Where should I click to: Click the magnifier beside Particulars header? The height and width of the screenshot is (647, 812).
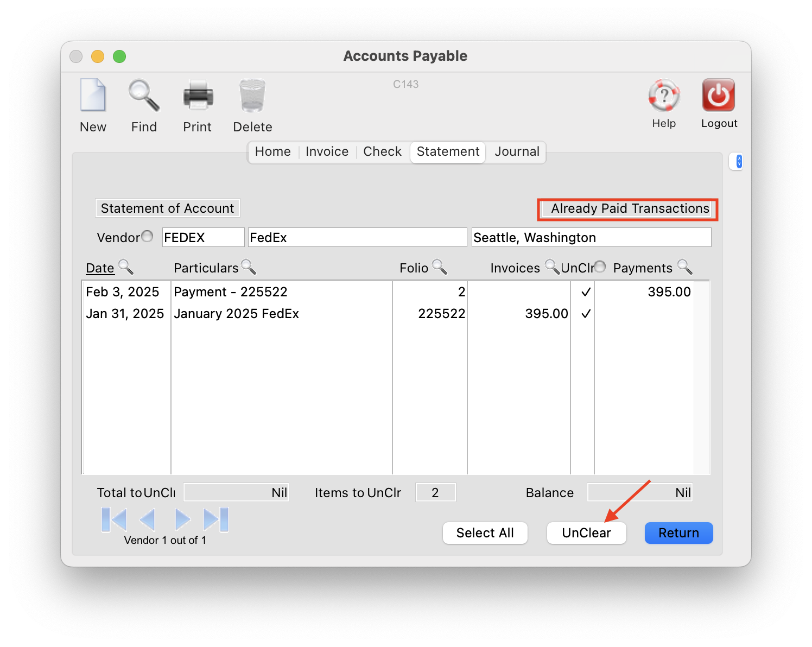click(249, 267)
